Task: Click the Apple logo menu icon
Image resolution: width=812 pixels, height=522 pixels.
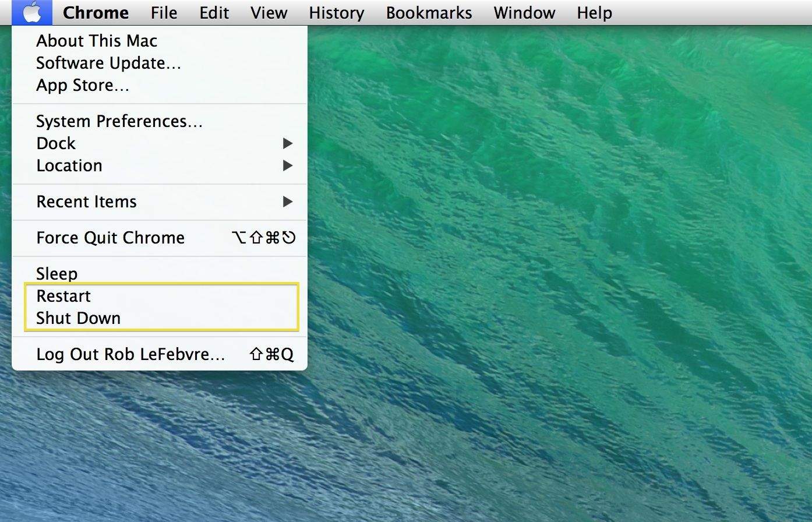Action: (32, 12)
